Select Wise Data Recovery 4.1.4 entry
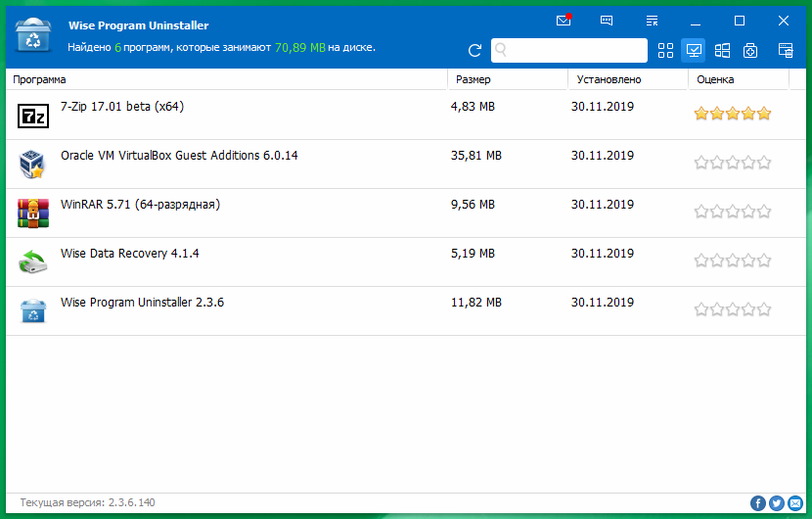 pyautogui.click(x=406, y=261)
